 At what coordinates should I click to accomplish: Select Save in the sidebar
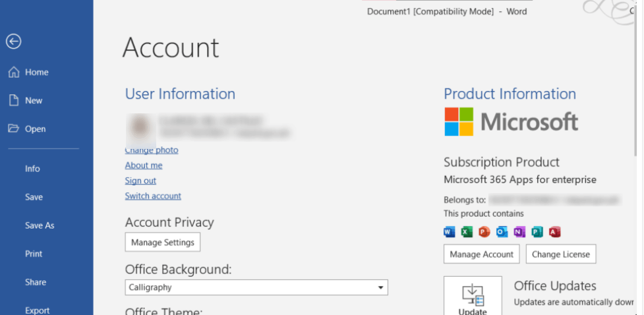[x=34, y=197]
